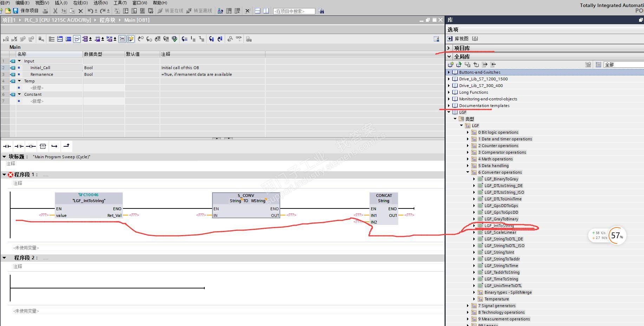
Task: Click the Initial_Call variable name cell
Action: pos(40,68)
